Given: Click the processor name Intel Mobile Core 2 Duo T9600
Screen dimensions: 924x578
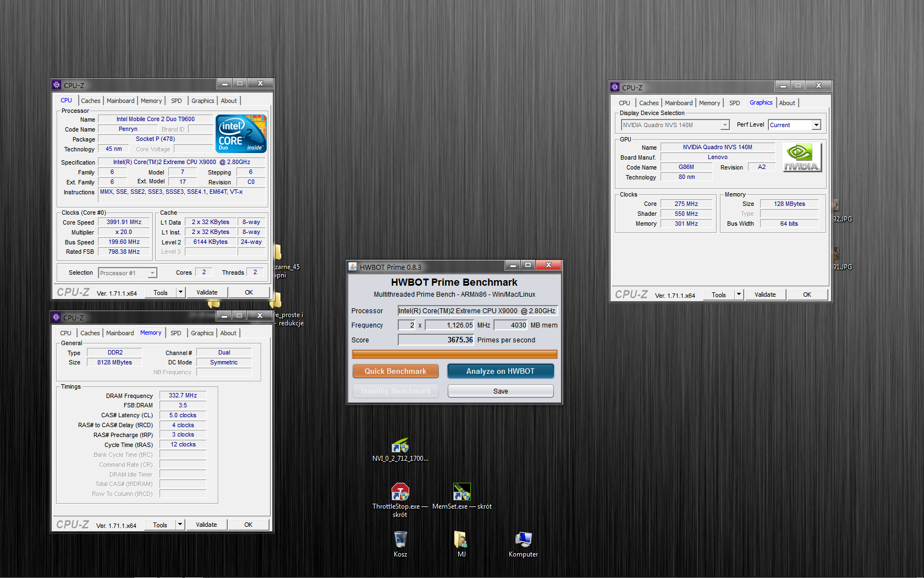Looking at the screenshot, I should point(156,119).
